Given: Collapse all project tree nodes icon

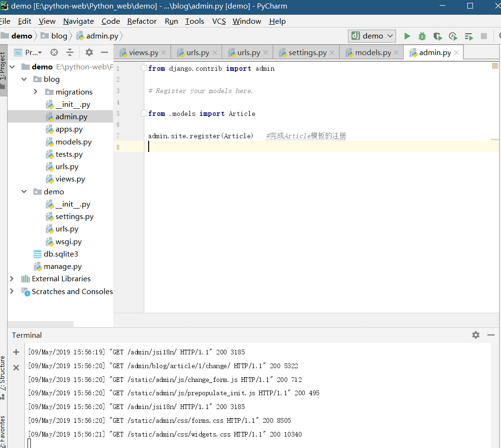Looking at the screenshot, I should [70, 52].
